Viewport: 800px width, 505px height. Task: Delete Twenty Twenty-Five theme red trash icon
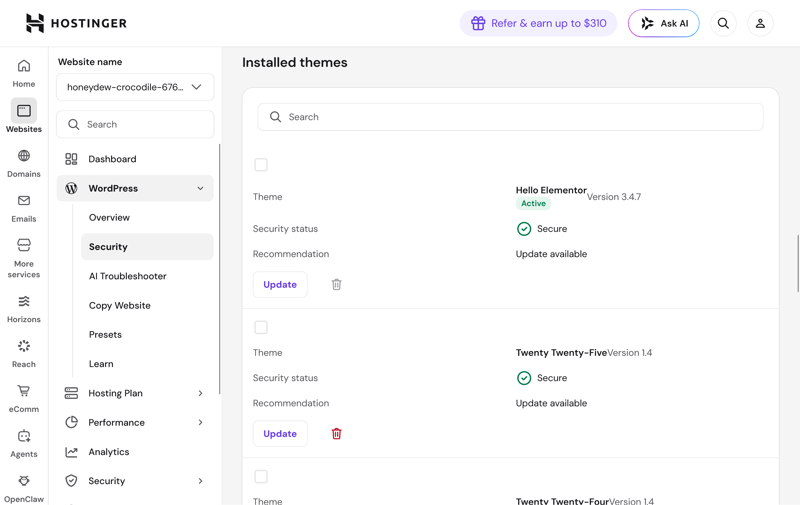point(336,434)
